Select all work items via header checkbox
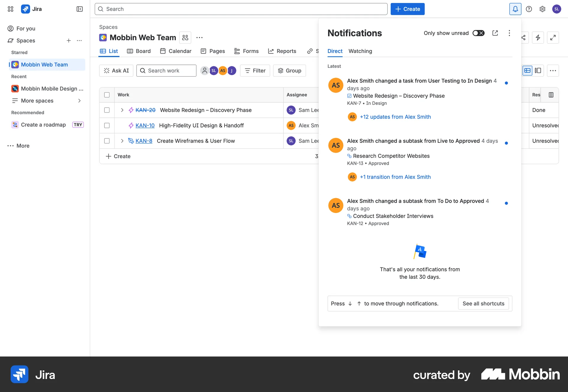 pyautogui.click(x=107, y=95)
